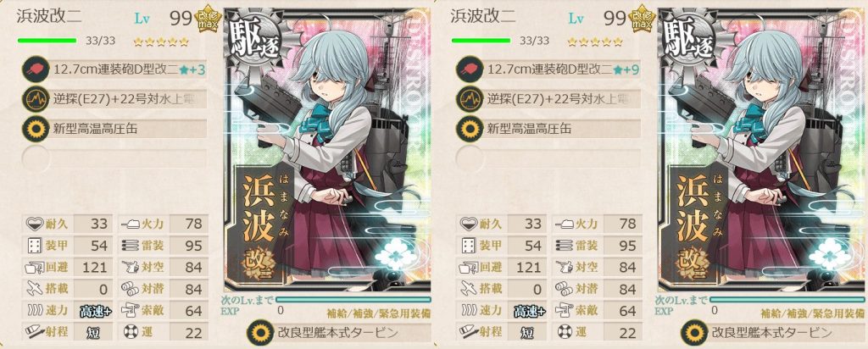
Task: Click the 運 lifebuoy icon in the ★+9 panel
Action: click(564, 332)
